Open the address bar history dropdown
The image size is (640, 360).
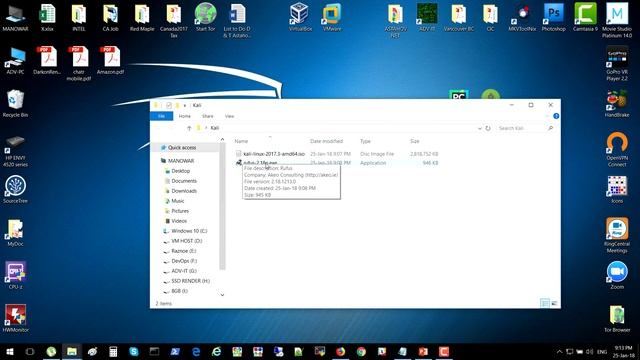pyautogui.click(x=480, y=128)
